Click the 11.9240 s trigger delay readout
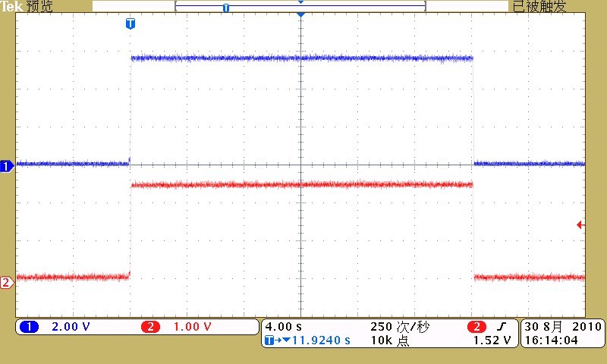Image resolution: width=607 pixels, height=364 pixels. (x=314, y=340)
